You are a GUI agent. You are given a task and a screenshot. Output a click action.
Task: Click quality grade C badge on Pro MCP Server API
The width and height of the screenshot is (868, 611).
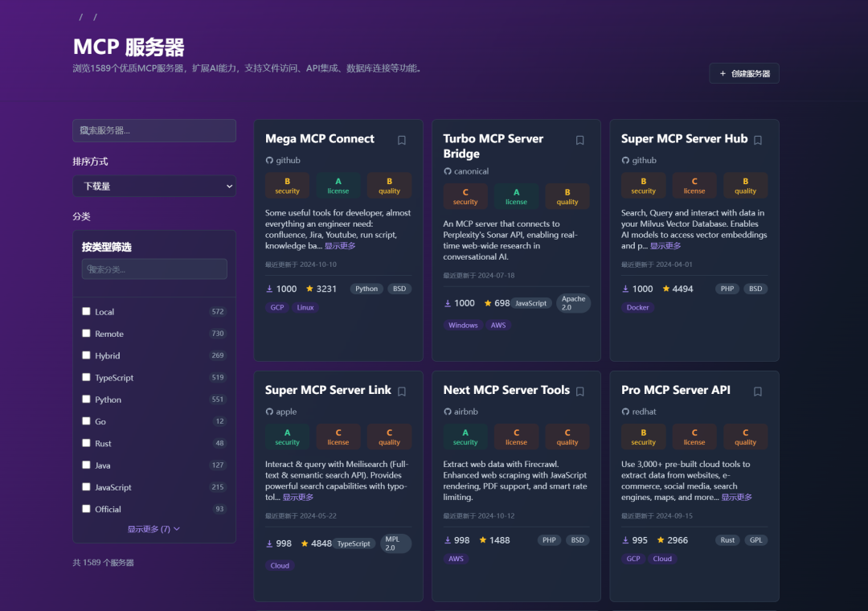coord(746,437)
